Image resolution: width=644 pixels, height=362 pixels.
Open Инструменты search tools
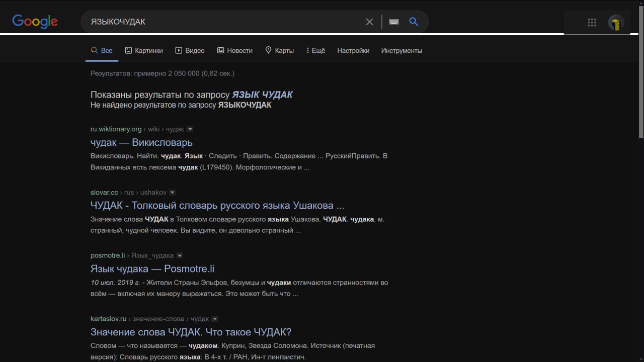point(401,51)
